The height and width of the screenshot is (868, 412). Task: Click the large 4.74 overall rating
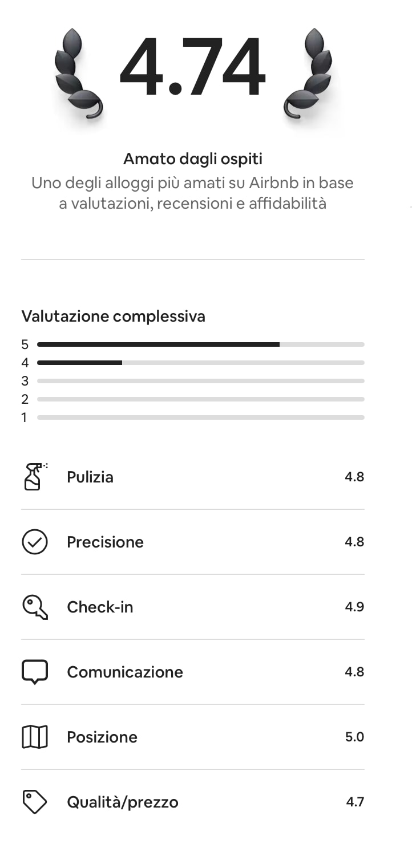pos(193,67)
